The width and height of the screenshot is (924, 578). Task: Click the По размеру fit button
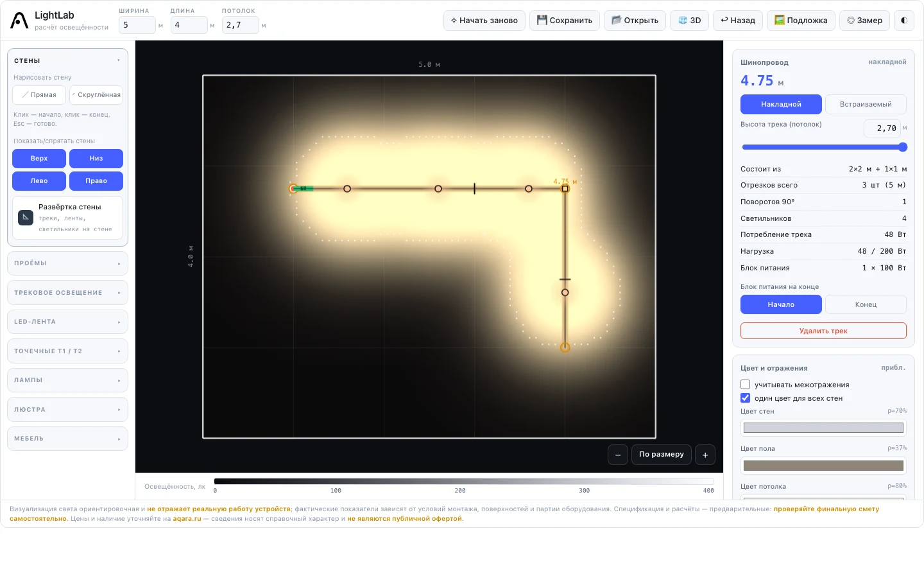click(x=662, y=455)
